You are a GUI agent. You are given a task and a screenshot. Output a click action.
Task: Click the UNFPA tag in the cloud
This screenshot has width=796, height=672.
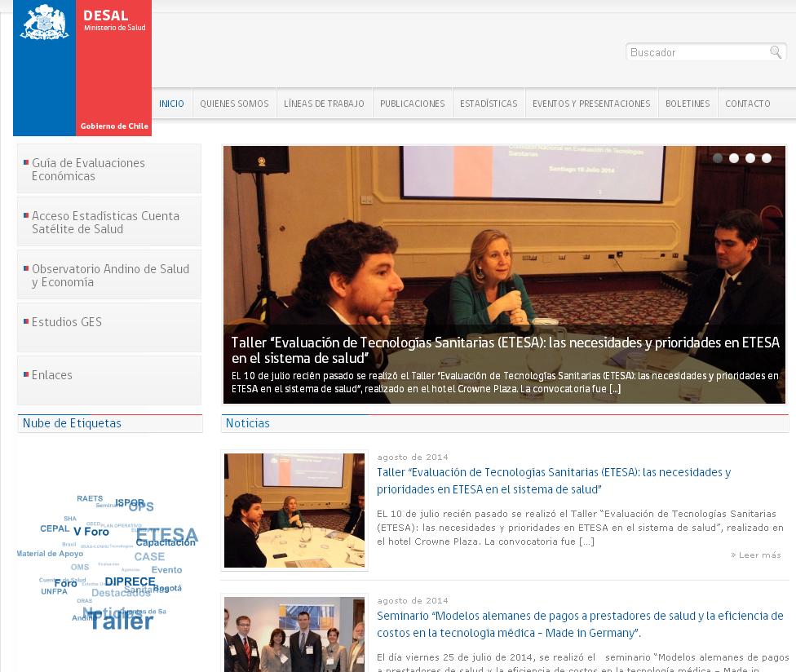click(54, 591)
